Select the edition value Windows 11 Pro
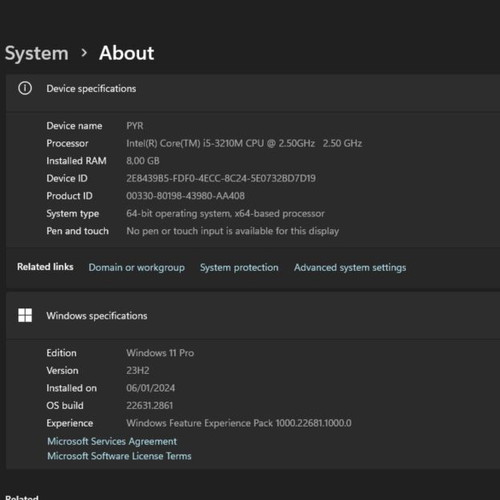Viewport: 500px width, 500px height. click(160, 353)
